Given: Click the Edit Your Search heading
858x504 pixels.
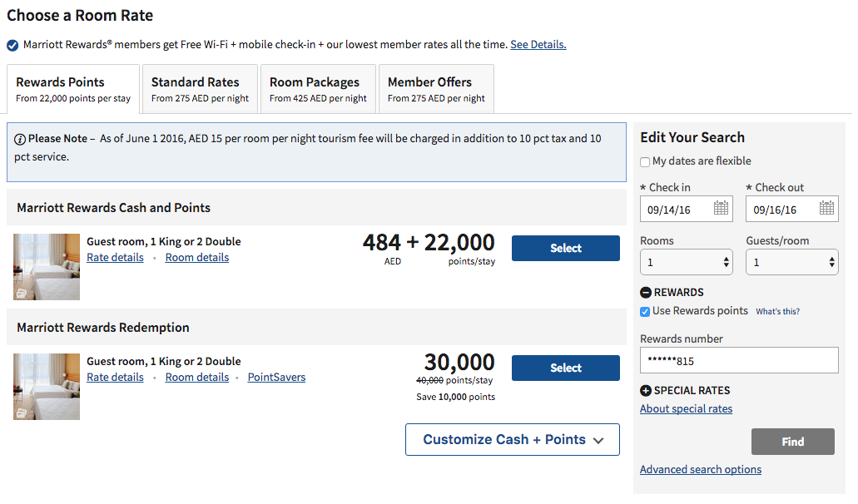Looking at the screenshot, I should [692, 137].
